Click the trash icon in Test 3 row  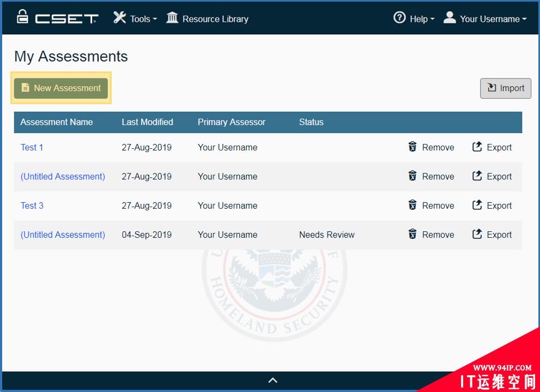412,205
